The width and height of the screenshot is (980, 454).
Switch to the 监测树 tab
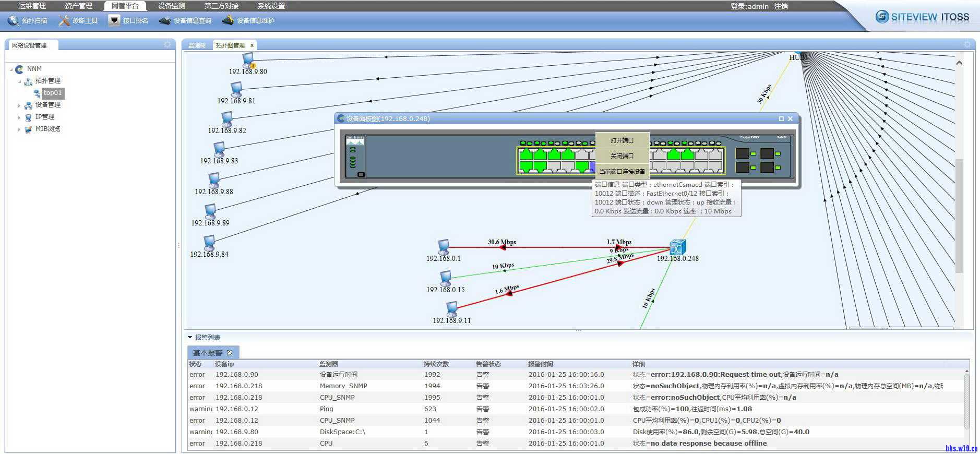point(197,45)
